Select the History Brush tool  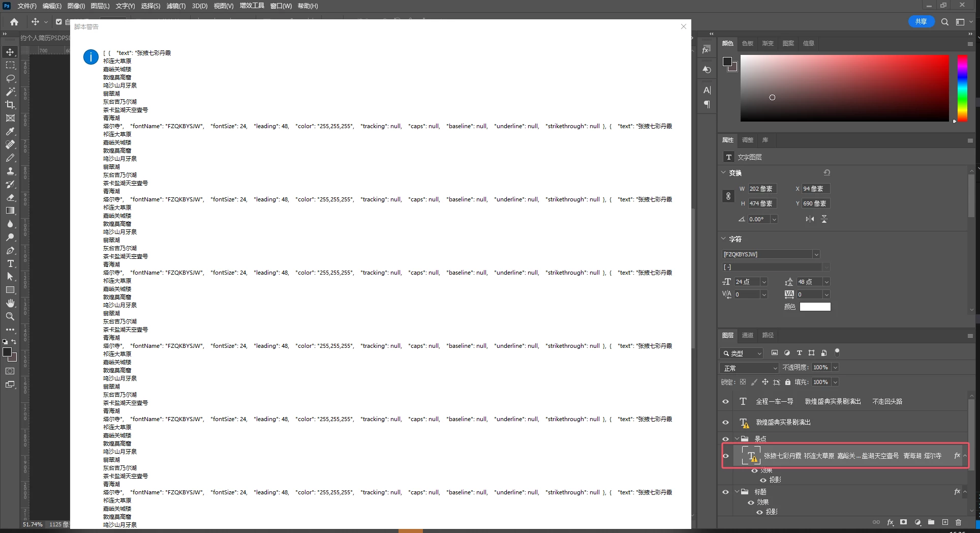coord(10,184)
